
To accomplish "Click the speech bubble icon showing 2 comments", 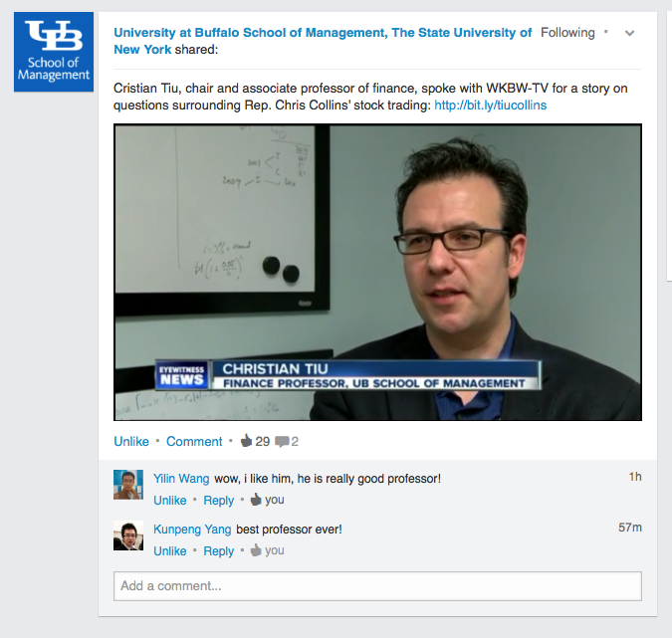I will tap(282, 441).
